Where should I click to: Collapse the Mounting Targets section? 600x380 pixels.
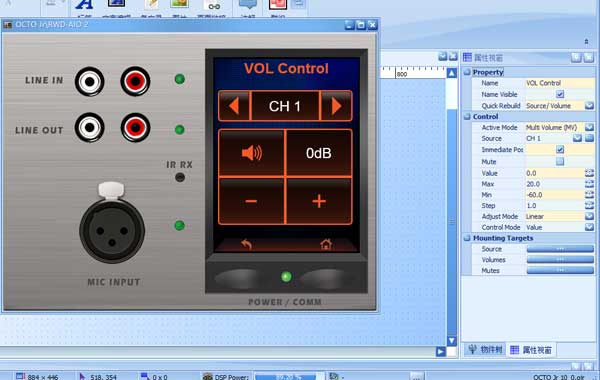pyautogui.click(x=467, y=238)
